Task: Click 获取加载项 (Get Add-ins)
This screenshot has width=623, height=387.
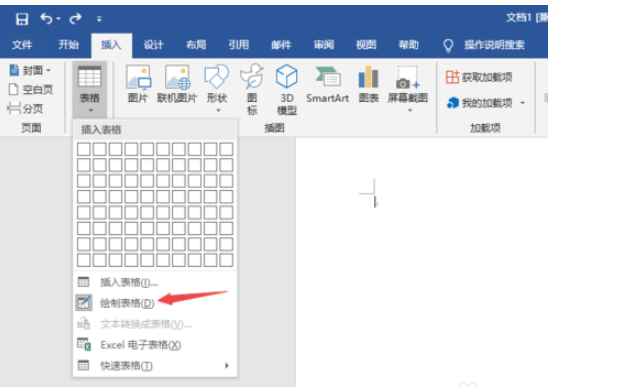Action: 479,77
